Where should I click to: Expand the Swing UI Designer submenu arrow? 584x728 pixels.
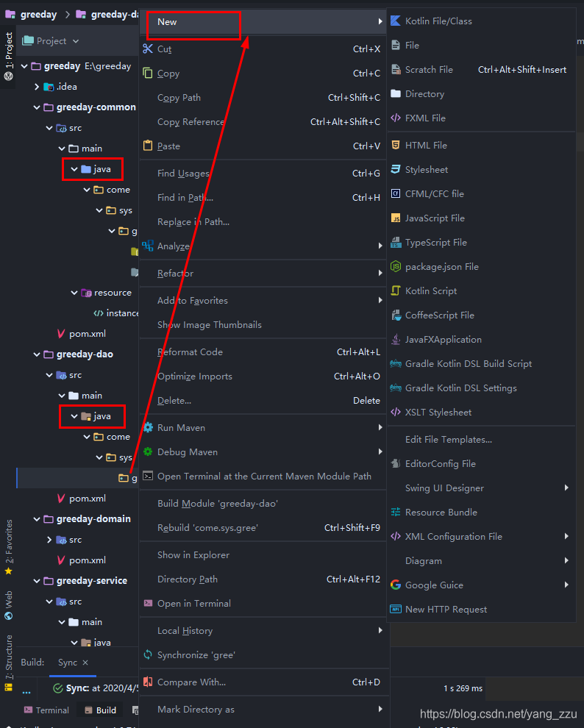click(x=566, y=488)
